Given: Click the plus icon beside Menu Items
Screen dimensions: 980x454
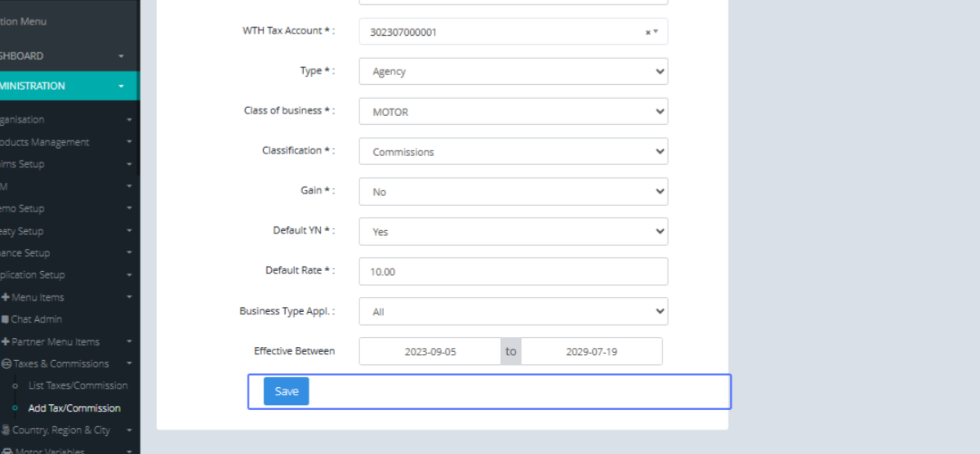Looking at the screenshot, I should pyautogui.click(x=6, y=297).
